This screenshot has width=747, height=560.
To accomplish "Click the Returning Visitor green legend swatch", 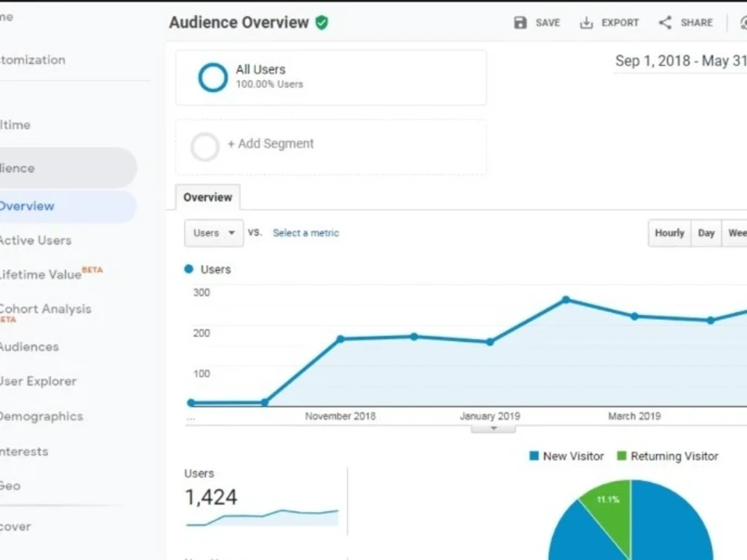I will point(622,455).
